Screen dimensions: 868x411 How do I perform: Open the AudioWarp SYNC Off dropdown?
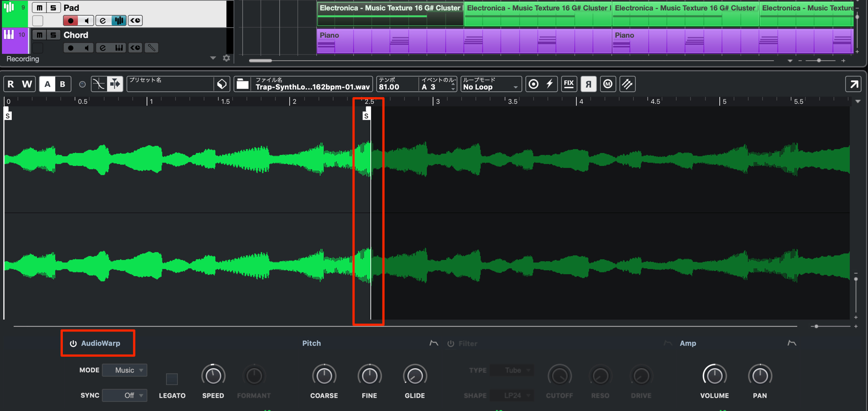point(125,395)
